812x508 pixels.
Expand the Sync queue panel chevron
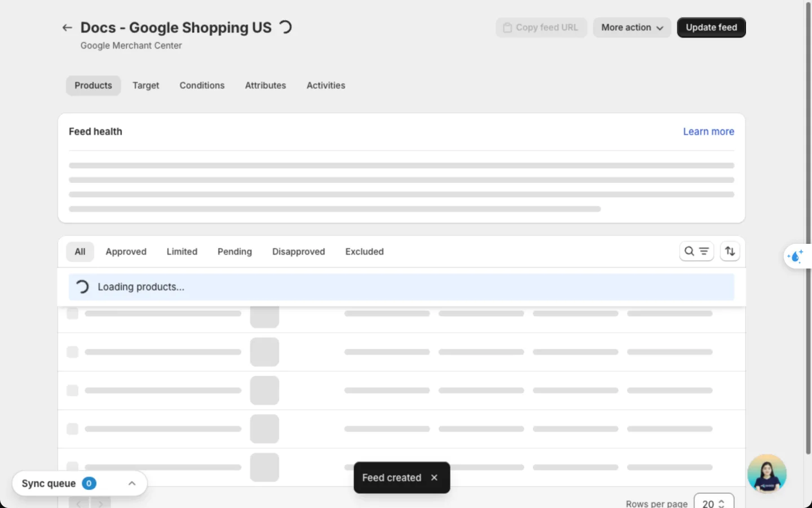(132, 483)
